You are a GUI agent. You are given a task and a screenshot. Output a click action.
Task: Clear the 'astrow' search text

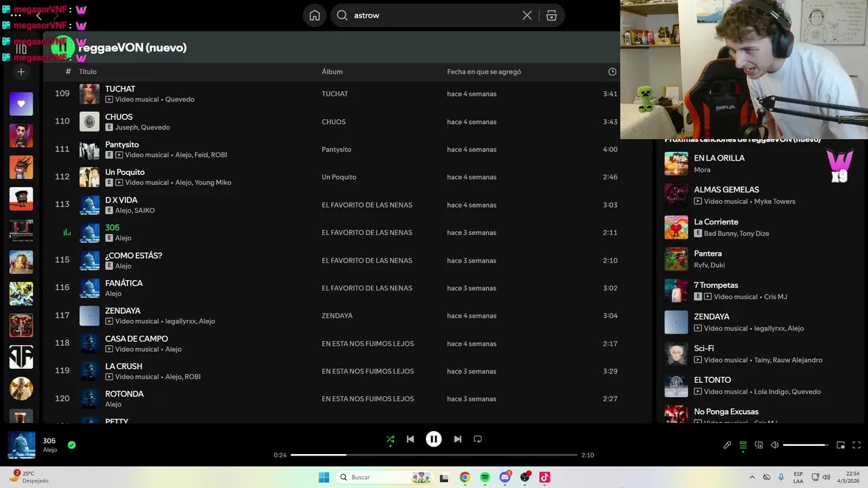(527, 15)
